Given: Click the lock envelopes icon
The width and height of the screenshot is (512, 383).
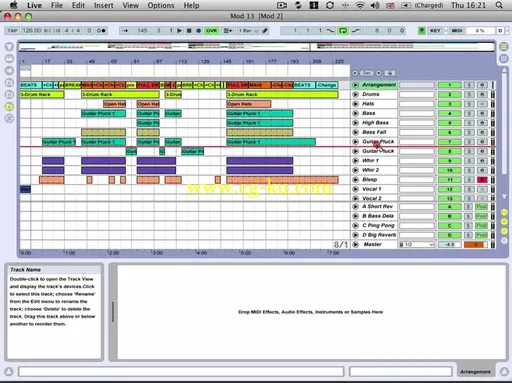Looking at the screenshot, I should point(390,73).
